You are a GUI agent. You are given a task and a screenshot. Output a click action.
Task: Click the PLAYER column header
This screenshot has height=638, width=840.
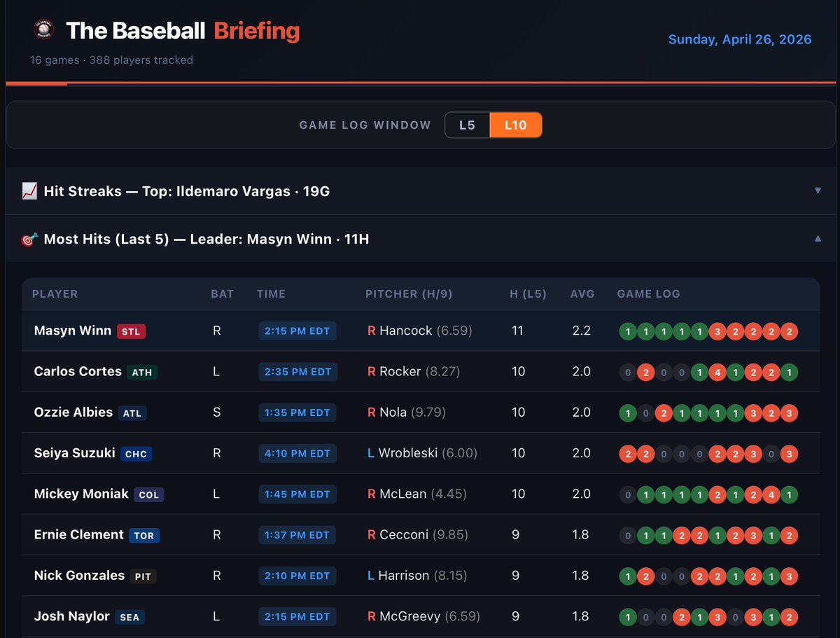[55, 294]
